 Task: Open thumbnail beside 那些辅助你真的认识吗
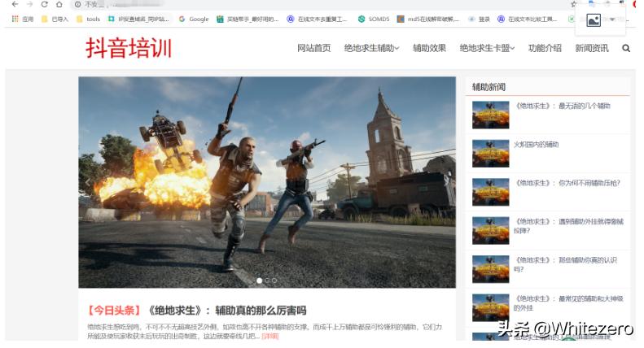[490, 269]
